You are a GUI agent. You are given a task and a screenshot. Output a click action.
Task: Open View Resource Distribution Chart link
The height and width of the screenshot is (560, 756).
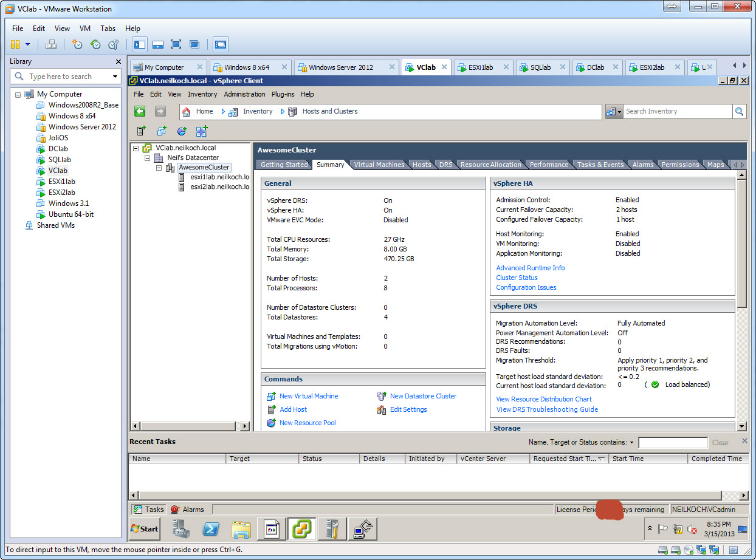pyautogui.click(x=544, y=399)
